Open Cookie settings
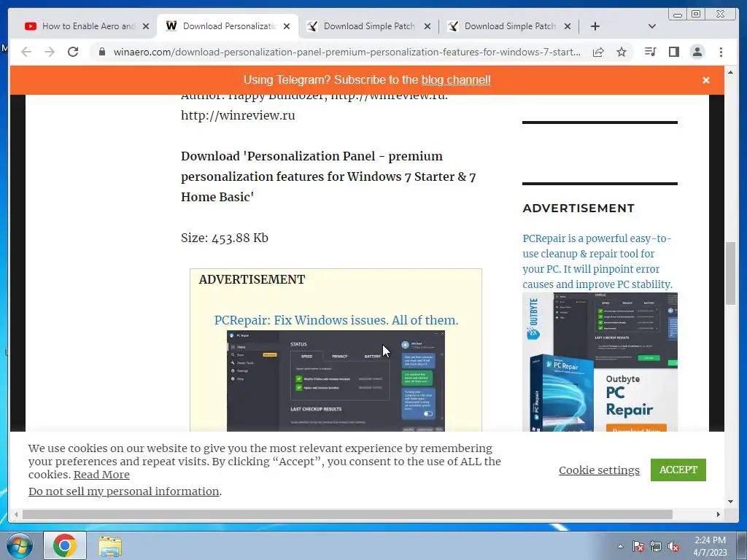 pyautogui.click(x=599, y=470)
